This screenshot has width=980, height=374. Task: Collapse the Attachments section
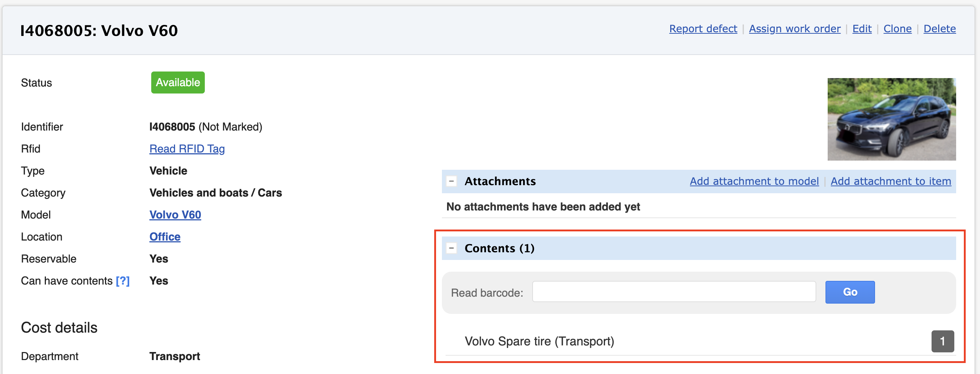point(451,181)
